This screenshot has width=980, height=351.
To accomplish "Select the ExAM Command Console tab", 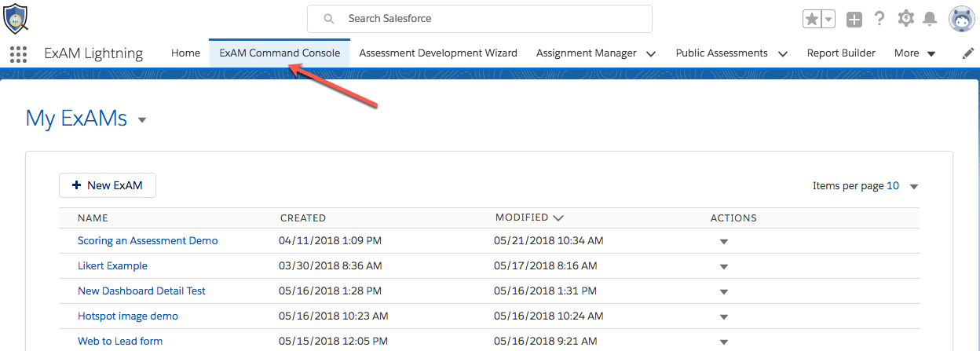I will point(280,53).
